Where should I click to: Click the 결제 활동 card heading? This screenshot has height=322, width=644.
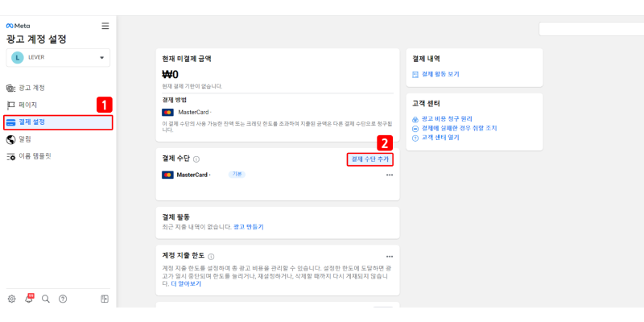click(176, 217)
